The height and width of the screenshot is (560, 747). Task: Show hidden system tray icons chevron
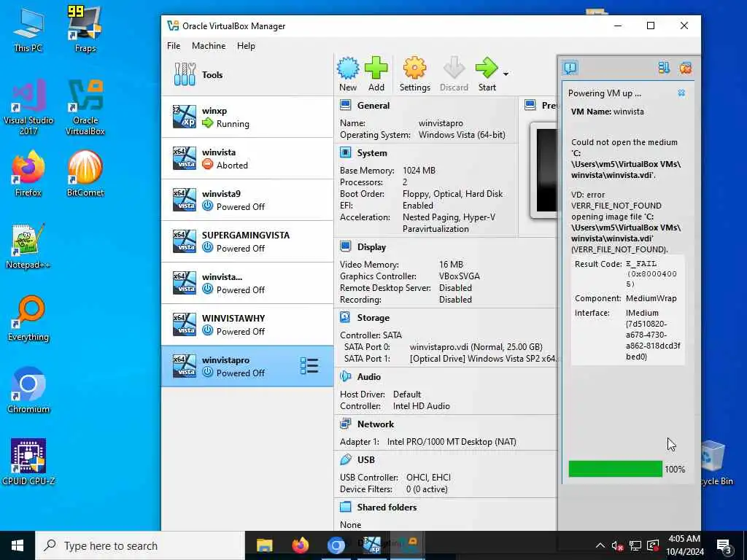600,545
